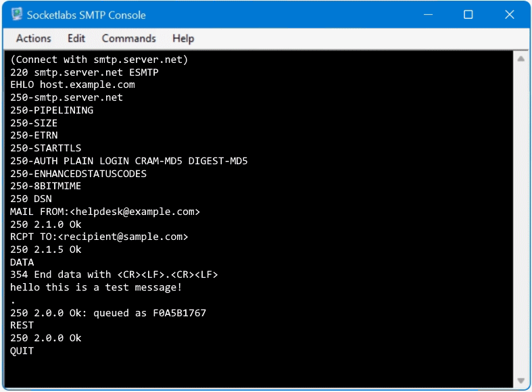Click the 'EHLO host.example.com' line

pyautogui.click(x=72, y=84)
